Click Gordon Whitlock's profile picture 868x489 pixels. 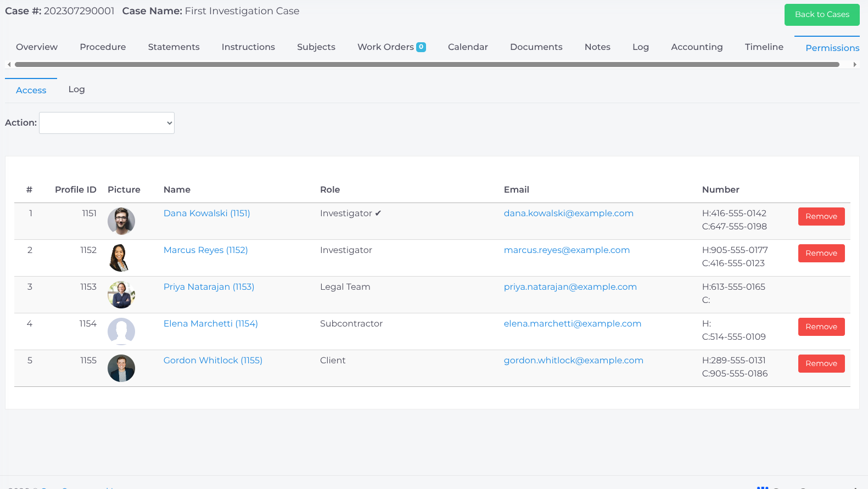pyautogui.click(x=121, y=368)
